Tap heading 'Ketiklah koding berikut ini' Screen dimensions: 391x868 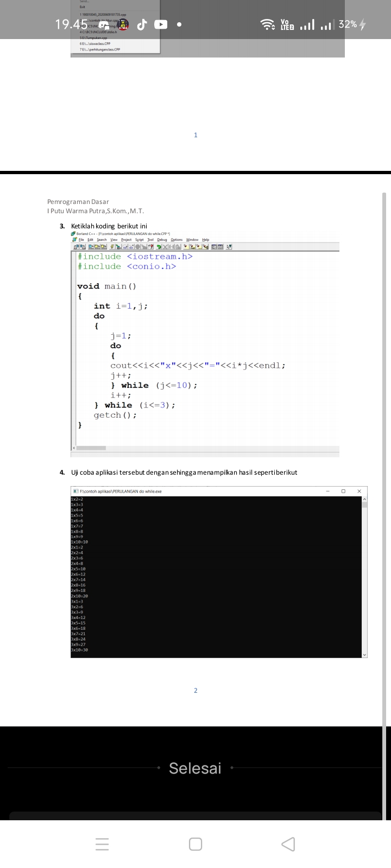point(109,226)
